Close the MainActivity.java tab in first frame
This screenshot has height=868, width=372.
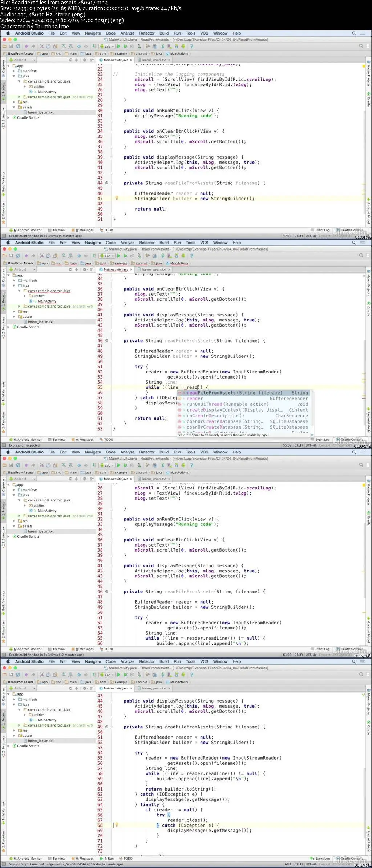coord(131,60)
